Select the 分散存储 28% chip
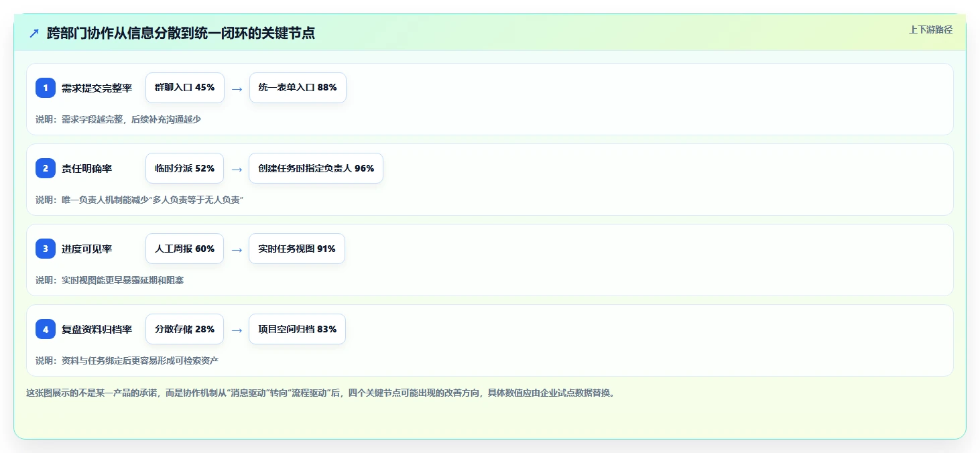This screenshot has height=453, width=980. point(184,329)
